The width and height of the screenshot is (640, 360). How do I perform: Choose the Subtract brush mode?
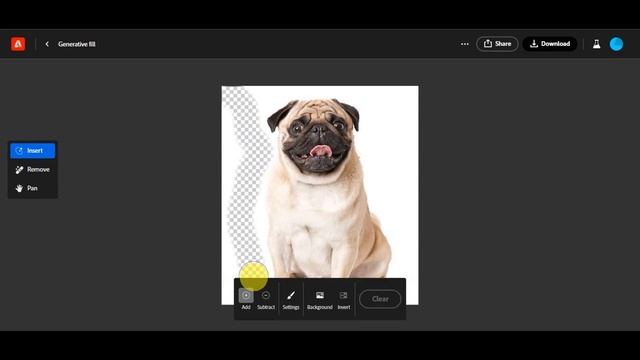[266, 299]
